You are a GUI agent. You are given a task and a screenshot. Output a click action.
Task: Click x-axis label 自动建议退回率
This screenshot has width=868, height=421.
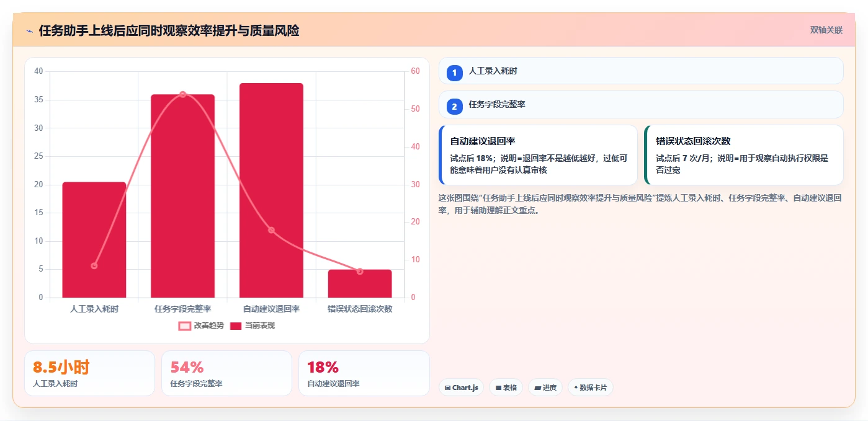[271, 309]
